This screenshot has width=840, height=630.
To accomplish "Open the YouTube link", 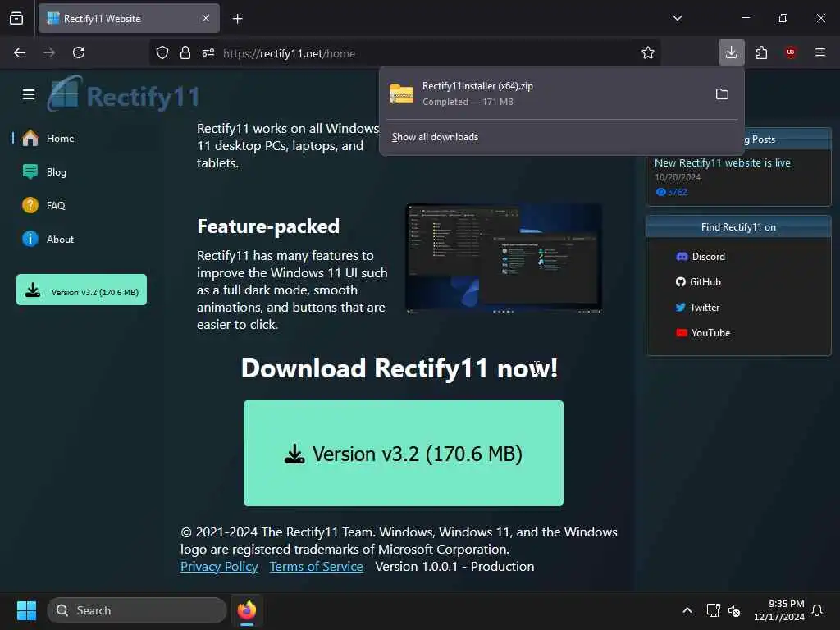I will tap(703, 333).
